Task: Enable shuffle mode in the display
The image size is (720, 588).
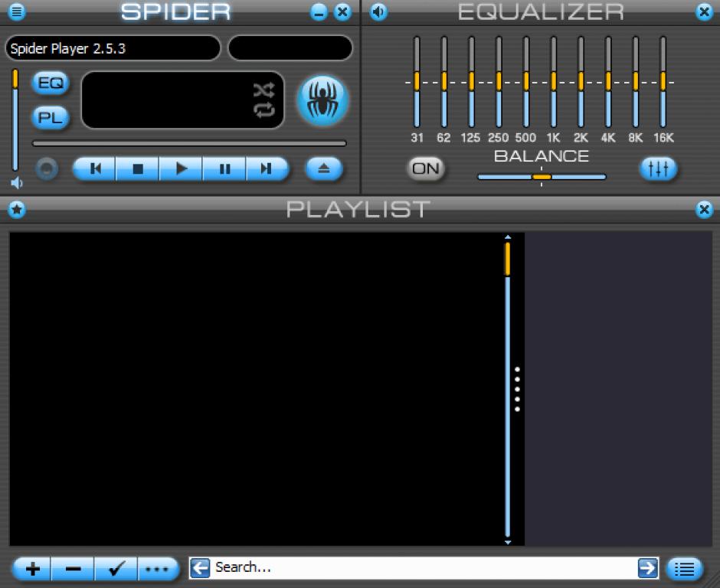Action: coord(264,90)
